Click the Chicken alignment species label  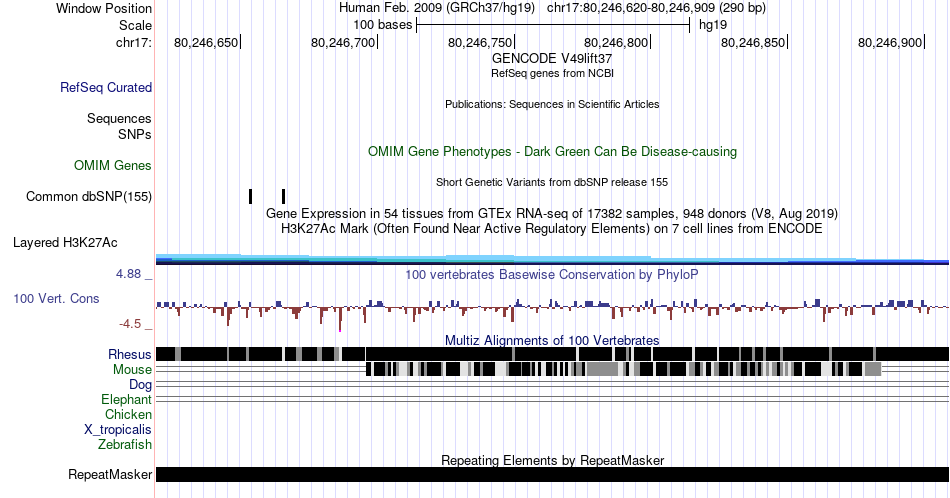(x=128, y=414)
